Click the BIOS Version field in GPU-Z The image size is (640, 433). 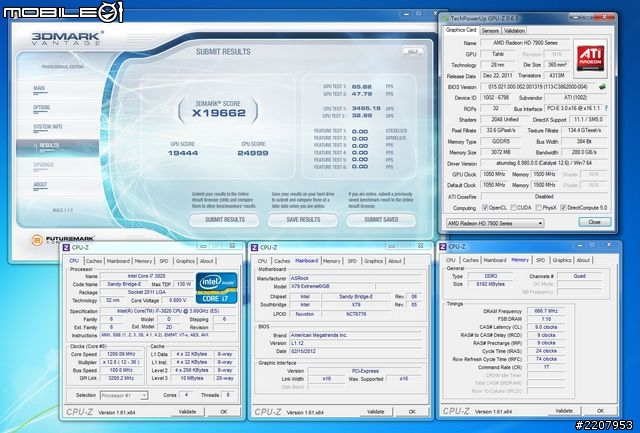tap(538, 87)
